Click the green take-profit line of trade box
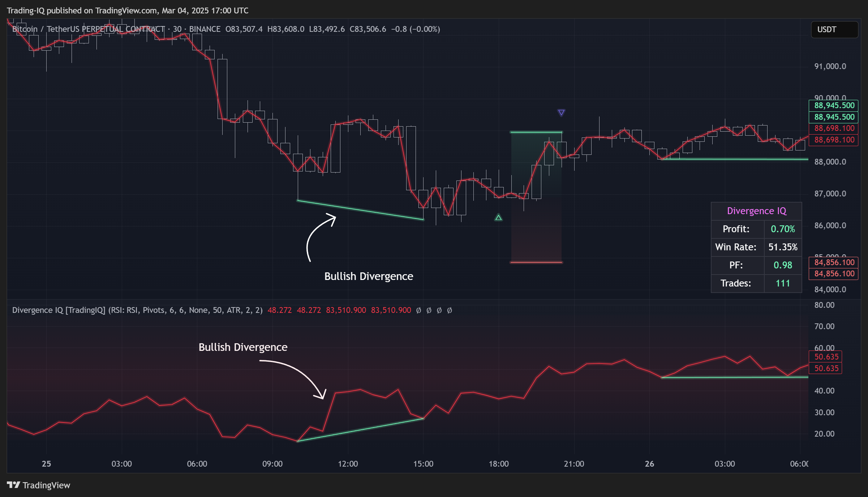 pyautogui.click(x=536, y=132)
